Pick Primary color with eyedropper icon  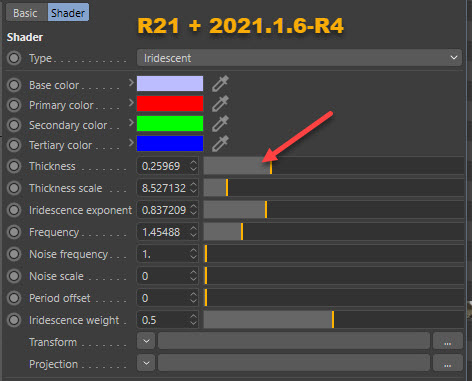220,103
